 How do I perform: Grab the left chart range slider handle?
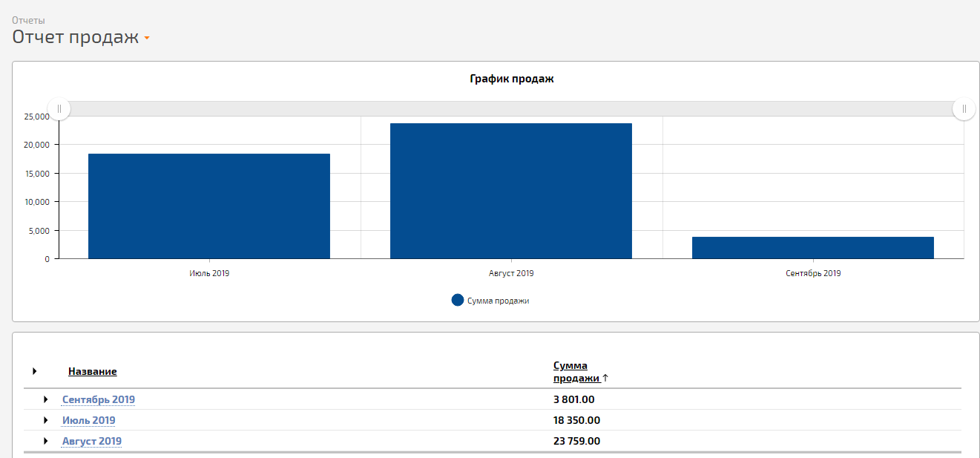[59, 108]
